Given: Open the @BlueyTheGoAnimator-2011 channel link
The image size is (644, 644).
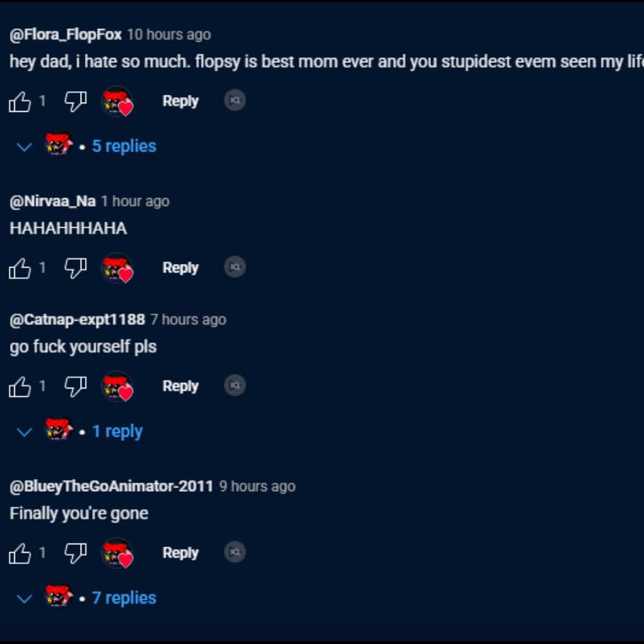Looking at the screenshot, I should pyautogui.click(x=111, y=486).
